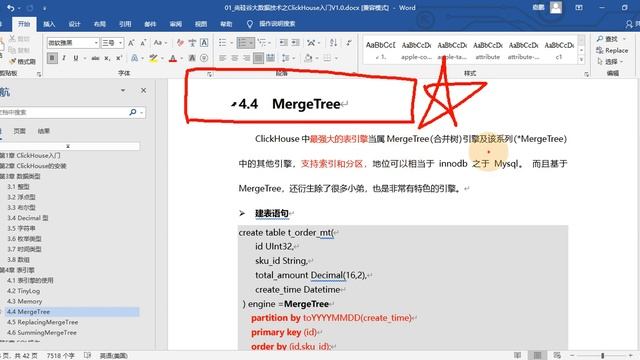
Task: Toggle justify paragraph alignment
Action: 258,58
